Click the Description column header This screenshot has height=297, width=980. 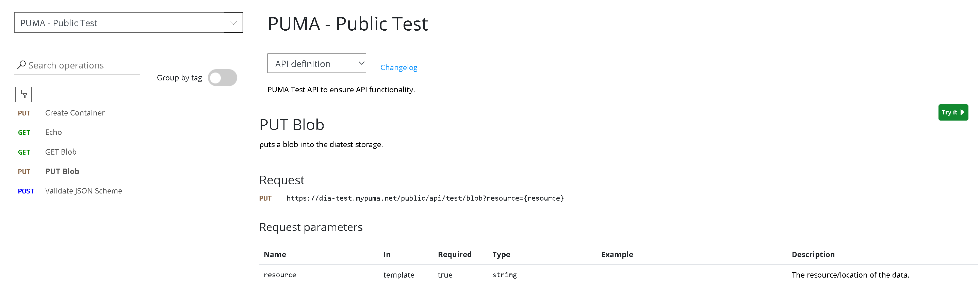(x=813, y=254)
